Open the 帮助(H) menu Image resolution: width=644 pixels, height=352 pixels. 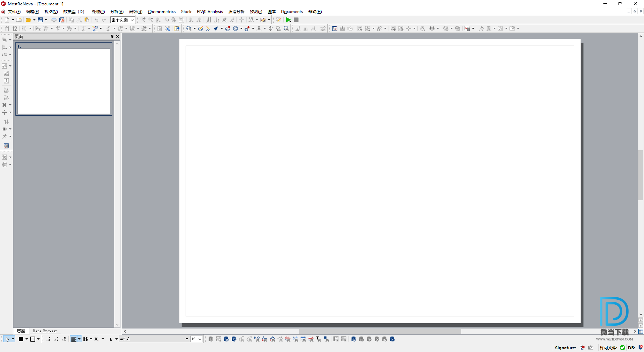coord(315,12)
